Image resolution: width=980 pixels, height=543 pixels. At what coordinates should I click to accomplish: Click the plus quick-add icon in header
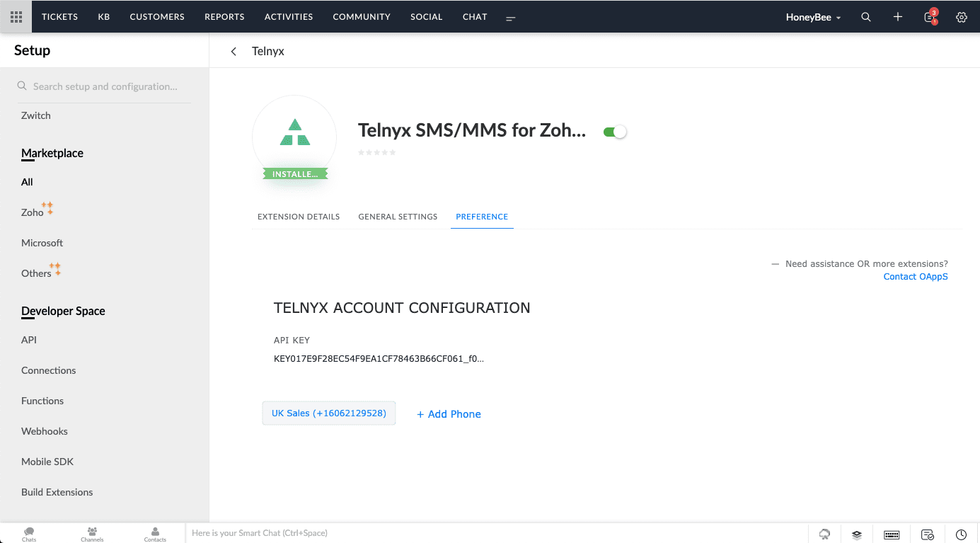[x=898, y=17]
